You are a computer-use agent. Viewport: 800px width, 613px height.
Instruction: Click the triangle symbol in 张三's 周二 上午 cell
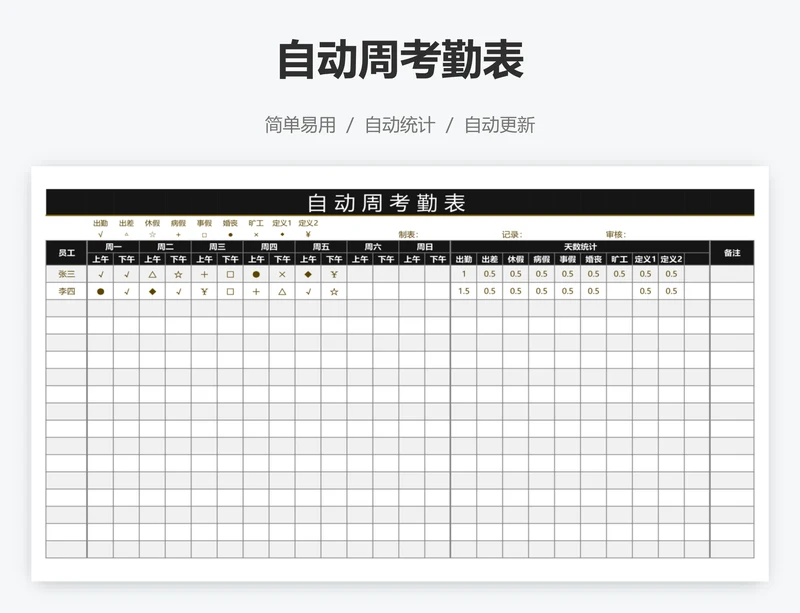click(152, 275)
